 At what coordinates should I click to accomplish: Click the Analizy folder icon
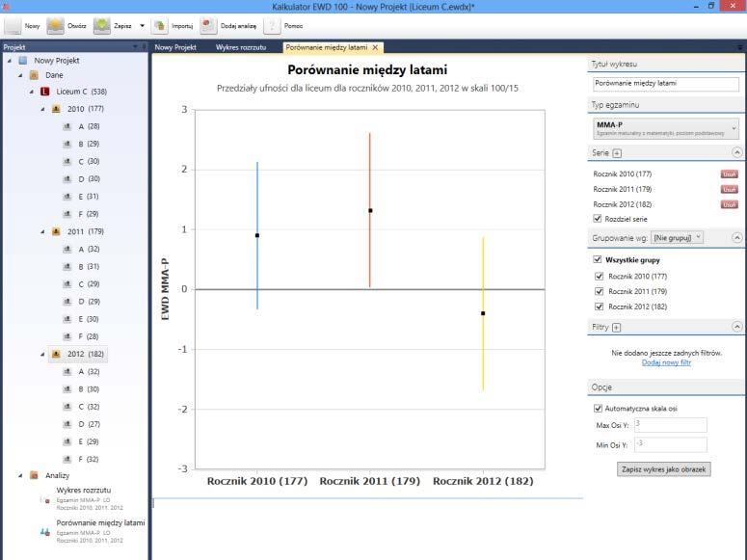coord(34,475)
